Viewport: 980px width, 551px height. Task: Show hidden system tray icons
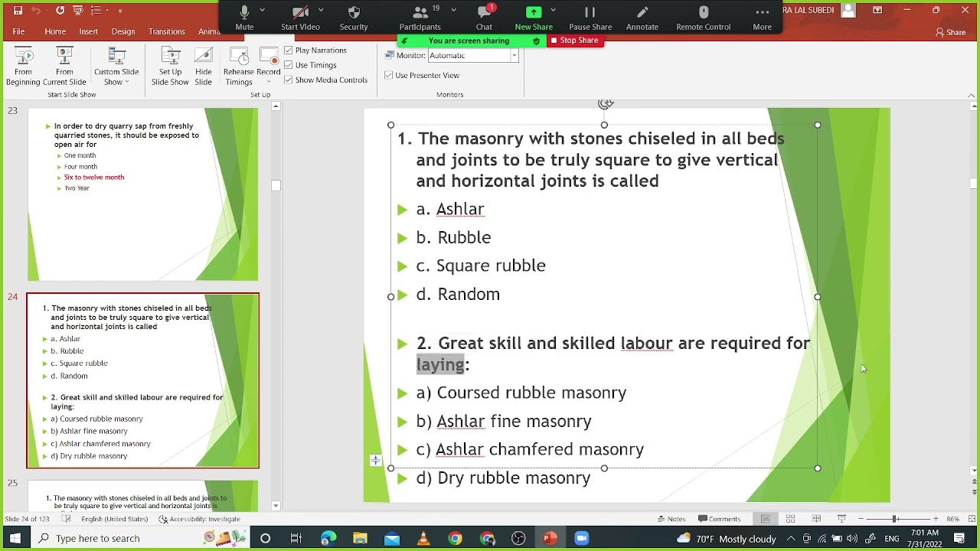(791, 539)
